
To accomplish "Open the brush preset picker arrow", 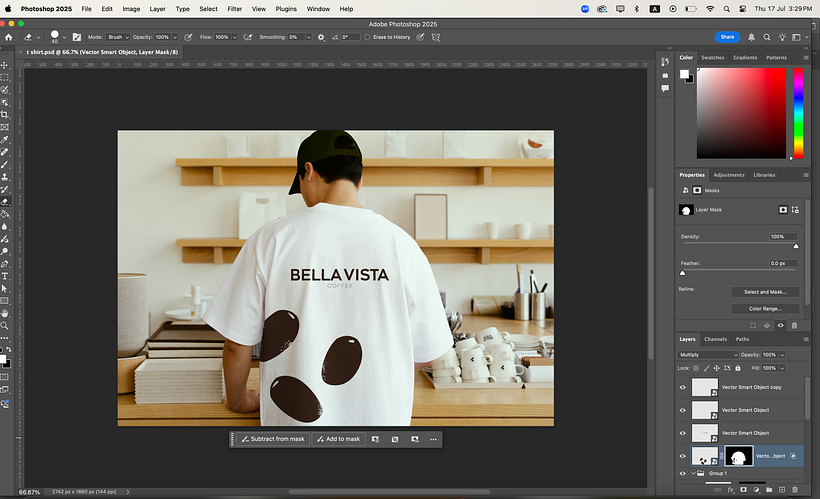I will pos(64,38).
